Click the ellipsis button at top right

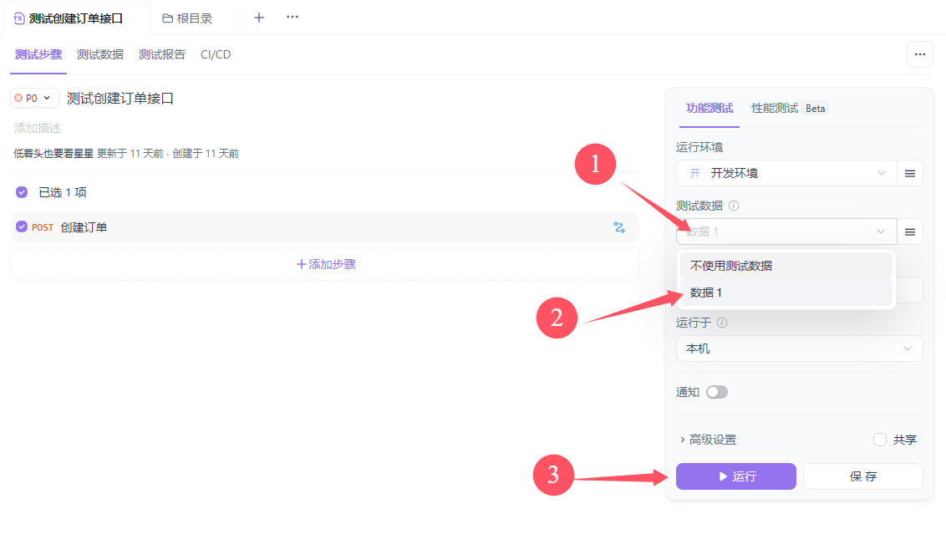(x=919, y=54)
